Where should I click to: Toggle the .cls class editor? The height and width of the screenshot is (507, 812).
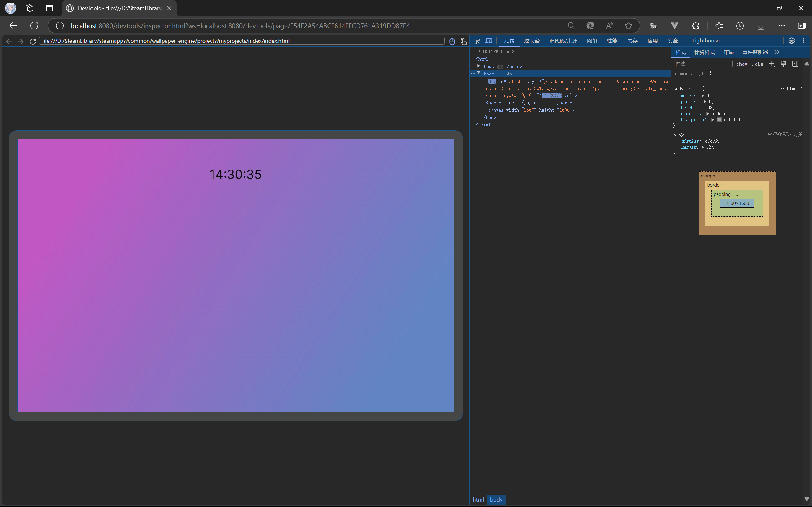(x=757, y=64)
